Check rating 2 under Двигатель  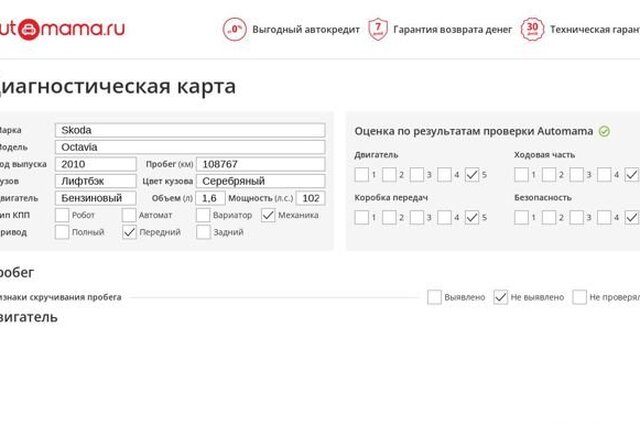point(389,175)
